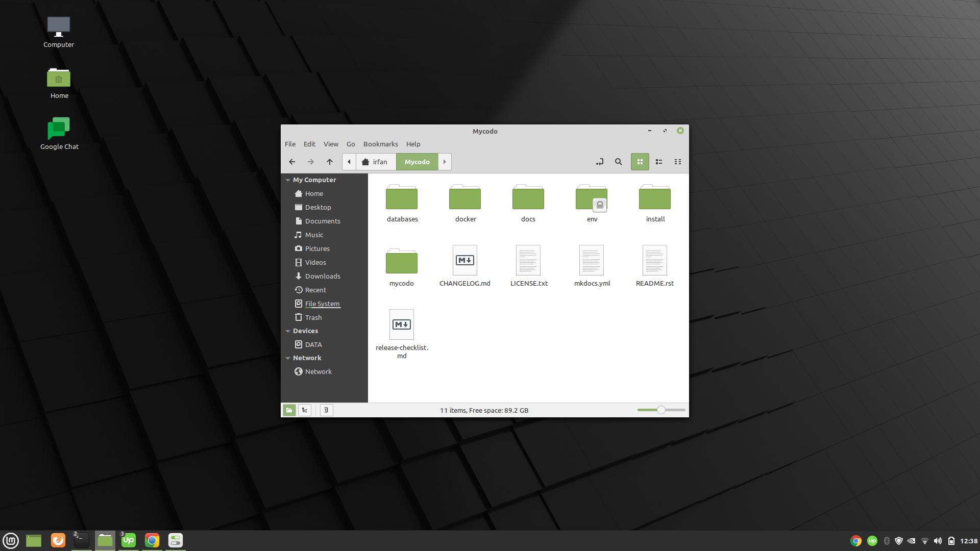Toggle location entry path icon
Viewport: 980px width, 551px height.
click(x=600, y=162)
